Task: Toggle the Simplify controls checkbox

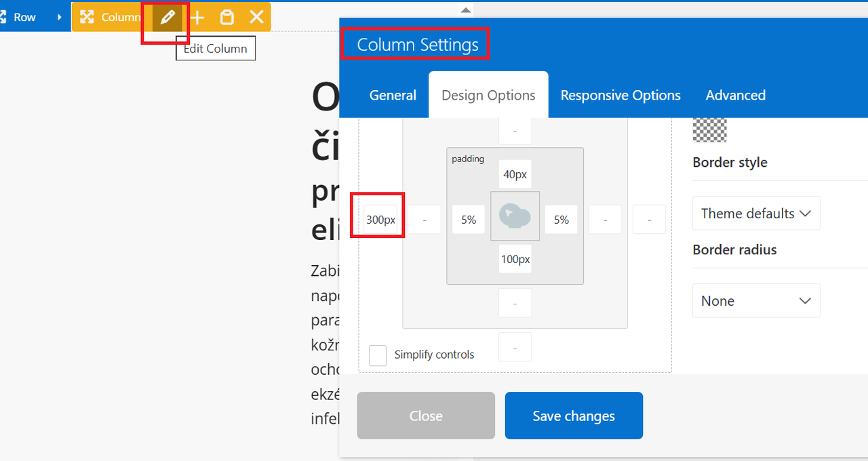Action: click(378, 355)
